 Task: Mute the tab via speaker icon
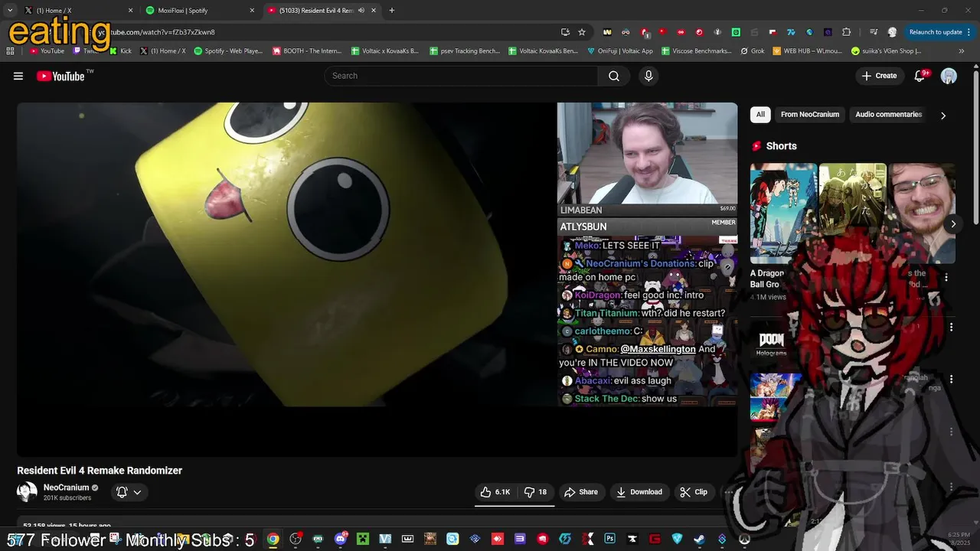tap(361, 11)
